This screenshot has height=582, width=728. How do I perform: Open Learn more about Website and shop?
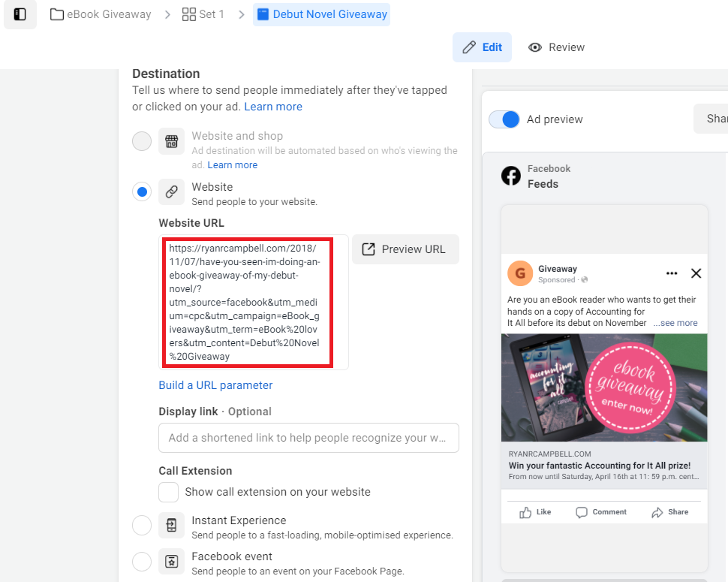[232, 165]
